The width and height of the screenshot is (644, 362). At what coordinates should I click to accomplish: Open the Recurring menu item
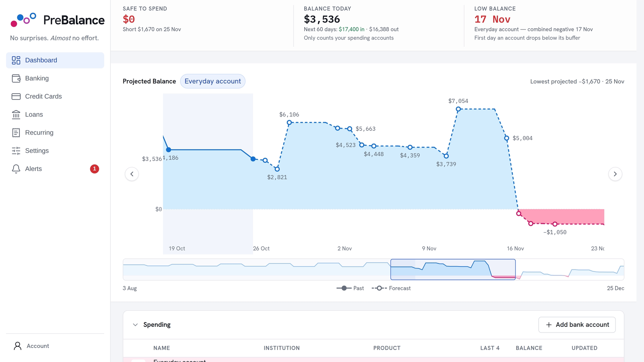click(55, 133)
